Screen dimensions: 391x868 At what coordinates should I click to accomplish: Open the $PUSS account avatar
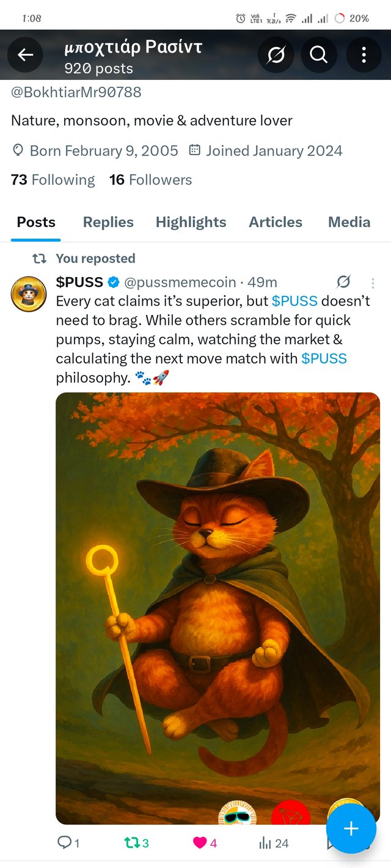pyautogui.click(x=29, y=294)
